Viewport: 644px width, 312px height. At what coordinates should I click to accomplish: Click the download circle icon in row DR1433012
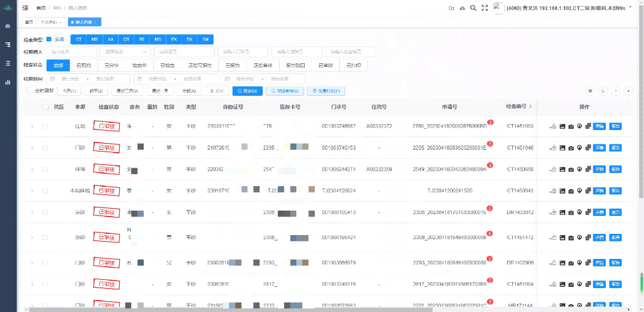pos(580,212)
